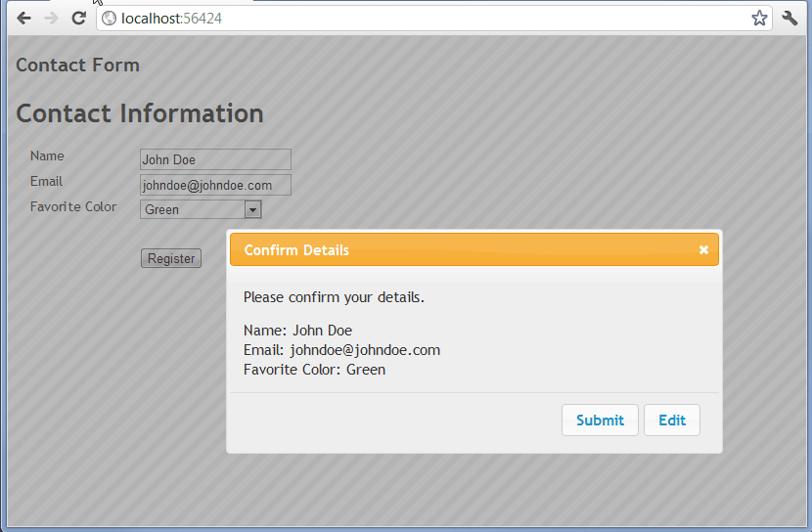Click the globe site info icon

pyautogui.click(x=109, y=19)
